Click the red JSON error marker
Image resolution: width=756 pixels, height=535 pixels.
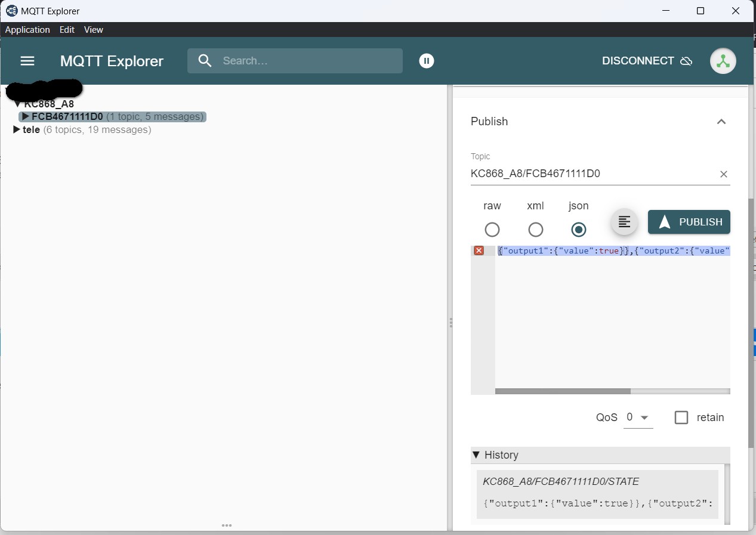coord(479,251)
